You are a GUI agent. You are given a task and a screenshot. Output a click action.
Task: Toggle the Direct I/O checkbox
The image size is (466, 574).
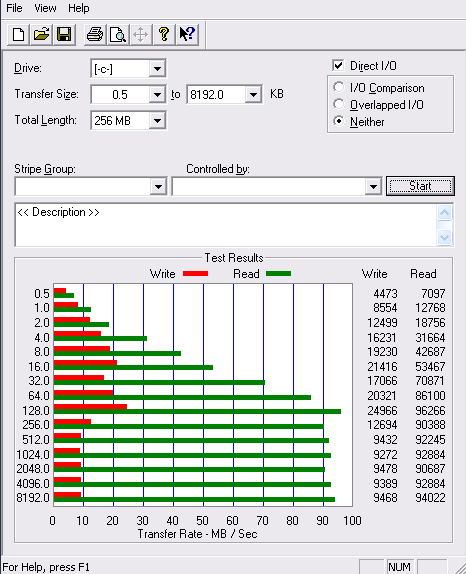(x=338, y=66)
